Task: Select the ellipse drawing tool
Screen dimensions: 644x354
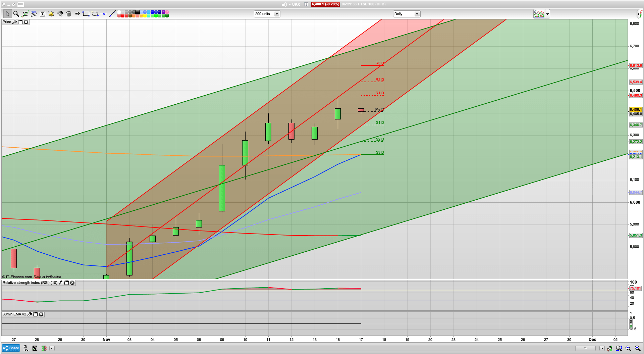Action: tap(95, 14)
